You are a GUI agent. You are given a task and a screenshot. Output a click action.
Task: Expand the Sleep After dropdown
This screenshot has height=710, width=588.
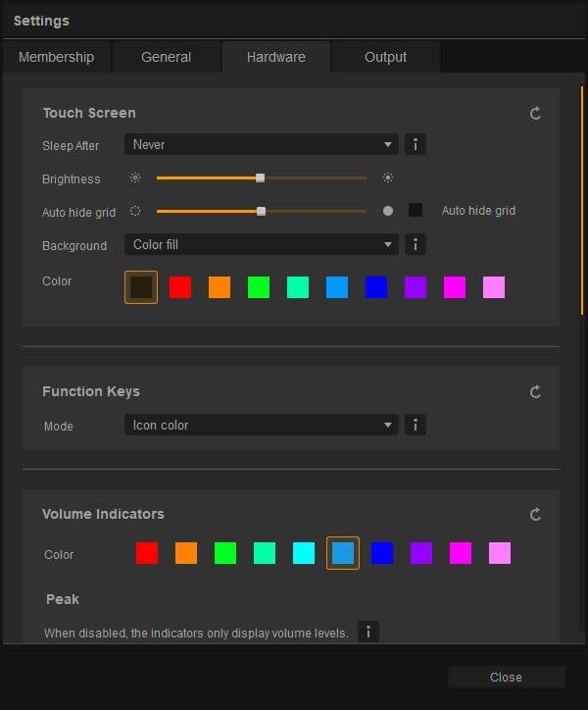point(262,144)
